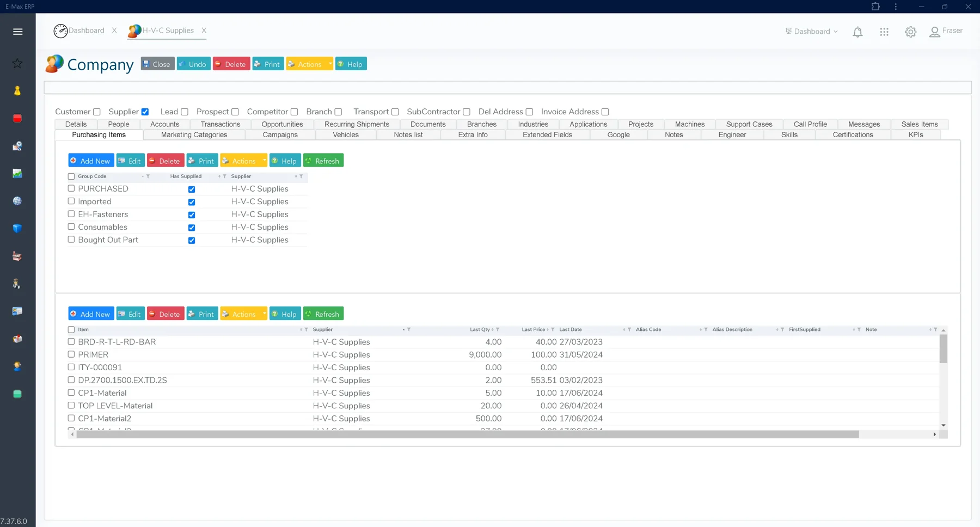
Task: Open favorites star icon in sidebar
Action: pyautogui.click(x=17, y=63)
